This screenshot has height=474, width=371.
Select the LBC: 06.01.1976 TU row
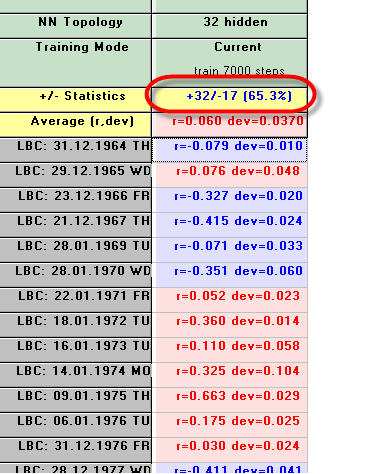pos(75,425)
